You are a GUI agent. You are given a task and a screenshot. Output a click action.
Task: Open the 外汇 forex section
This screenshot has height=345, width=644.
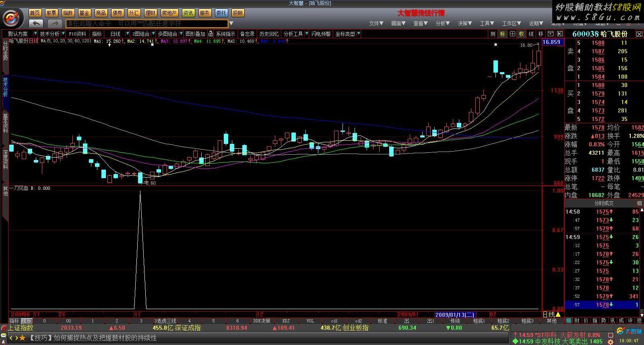[134, 13]
